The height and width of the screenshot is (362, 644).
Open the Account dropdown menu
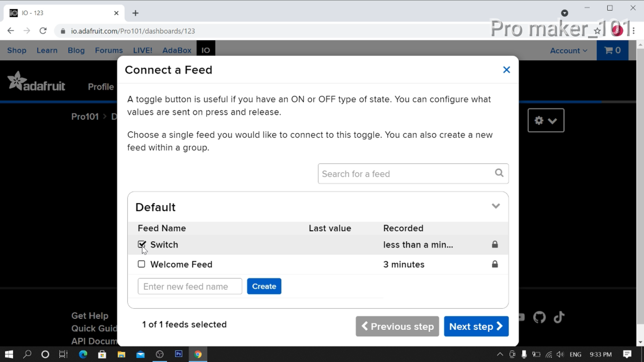568,50
